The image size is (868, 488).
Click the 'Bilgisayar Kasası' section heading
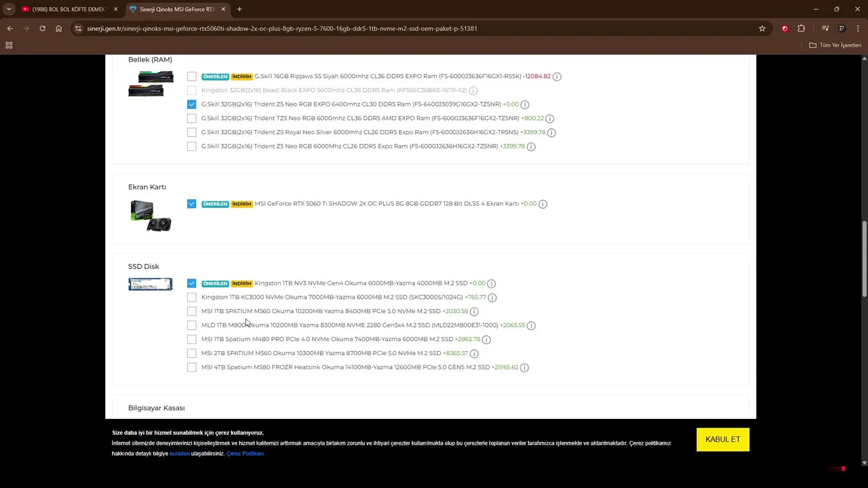pos(156,408)
